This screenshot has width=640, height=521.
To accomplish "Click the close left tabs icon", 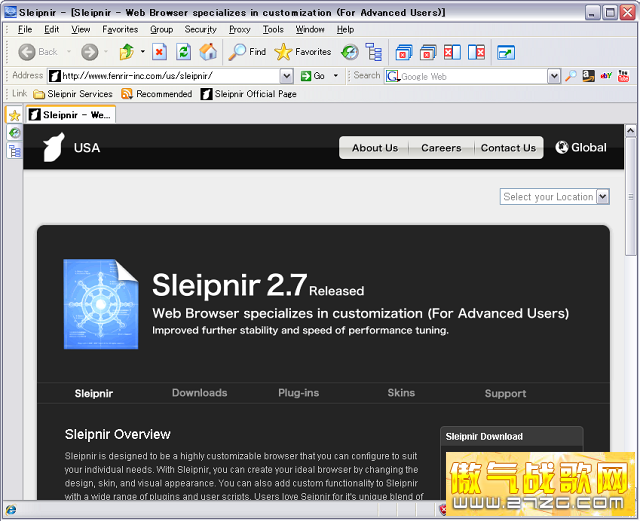I will coord(452,52).
